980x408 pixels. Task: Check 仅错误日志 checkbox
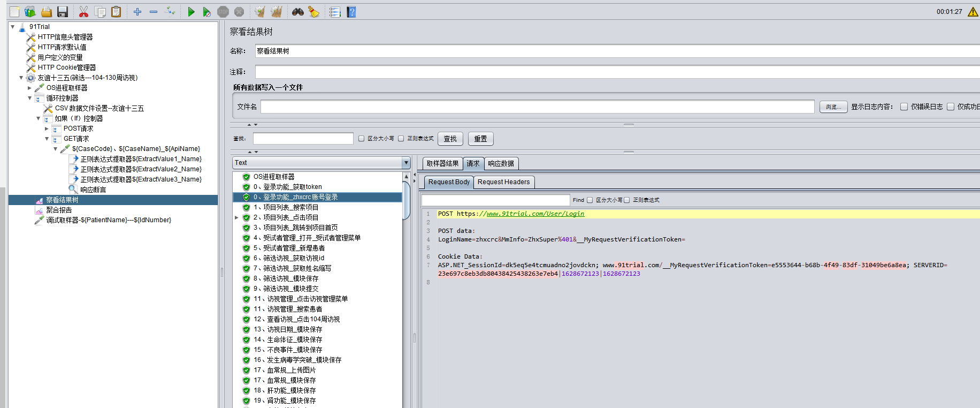coord(904,107)
